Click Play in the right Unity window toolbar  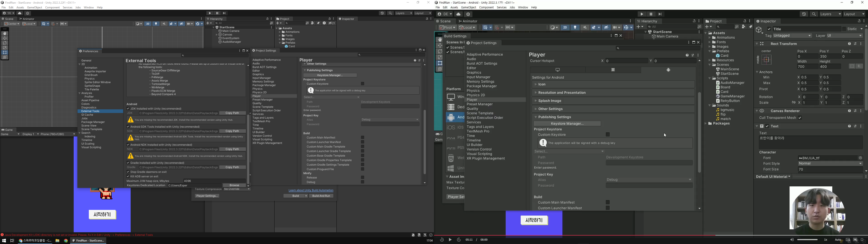(x=642, y=14)
